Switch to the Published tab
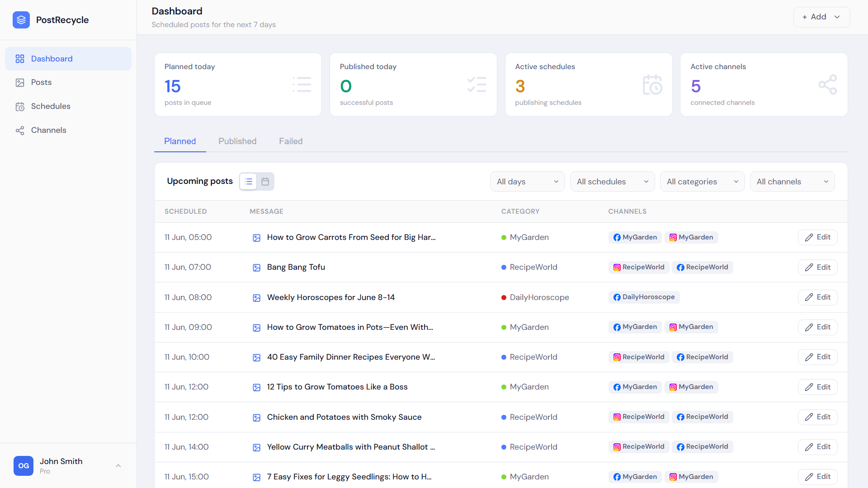The width and height of the screenshot is (868, 488). (237, 141)
